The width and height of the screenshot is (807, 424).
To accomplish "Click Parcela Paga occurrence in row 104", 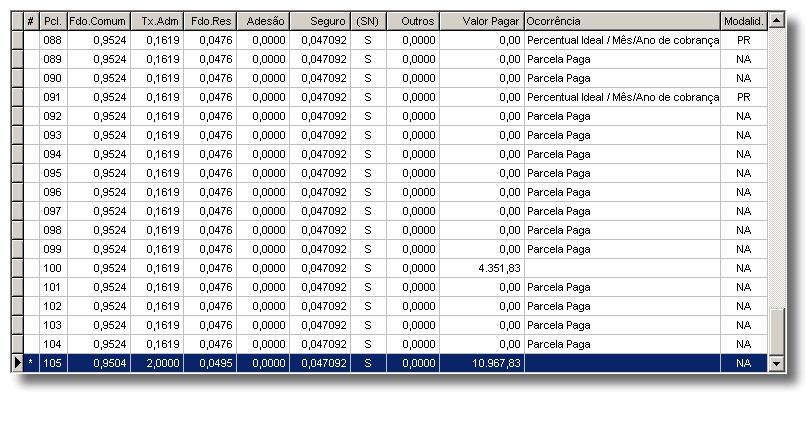I will click(x=622, y=345).
